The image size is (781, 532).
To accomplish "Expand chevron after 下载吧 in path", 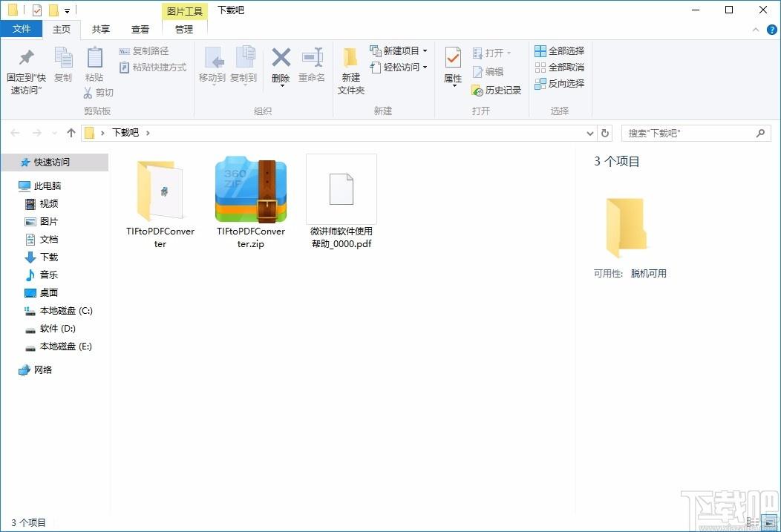I will pos(148,133).
